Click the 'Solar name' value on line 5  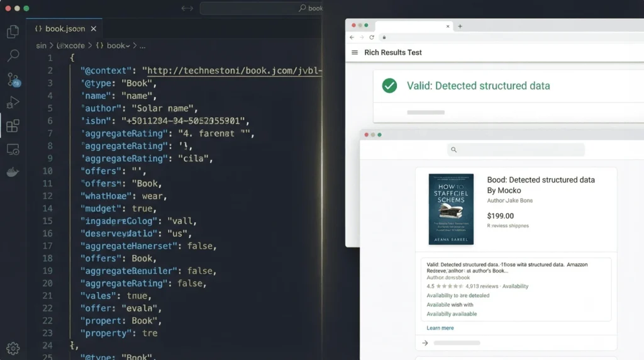tap(162, 108)
